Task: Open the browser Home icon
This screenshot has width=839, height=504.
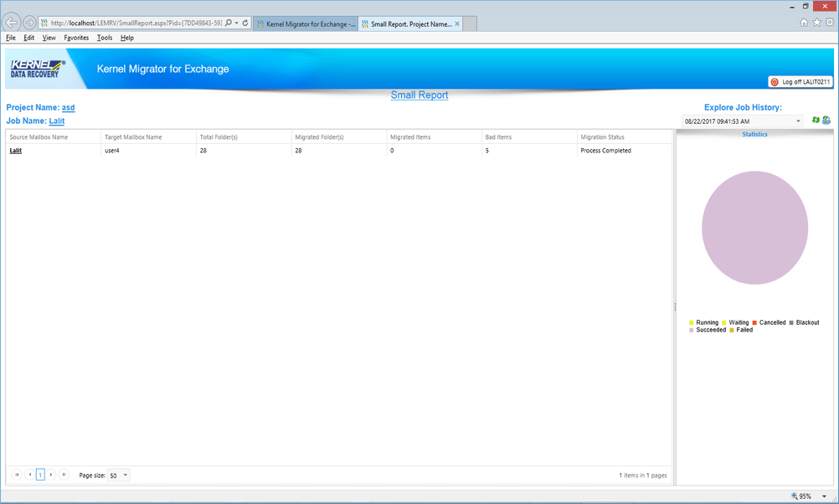Action: 804,23
